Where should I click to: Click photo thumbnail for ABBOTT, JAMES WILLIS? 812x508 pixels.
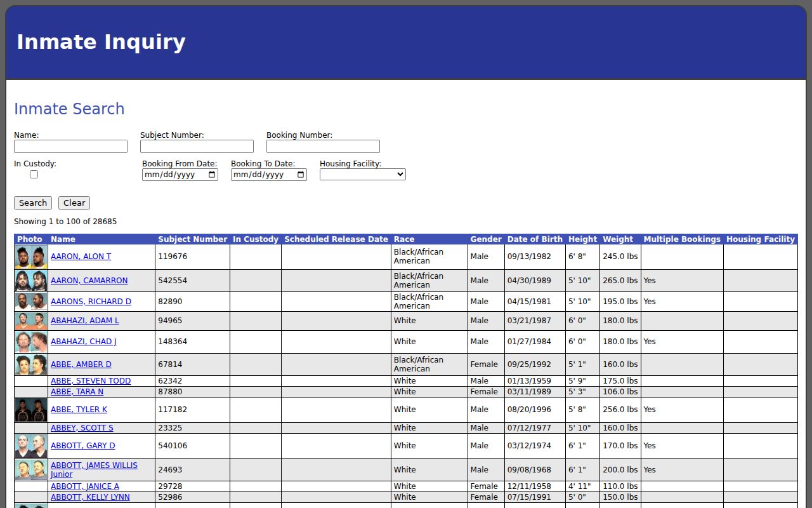pos(31,470)
